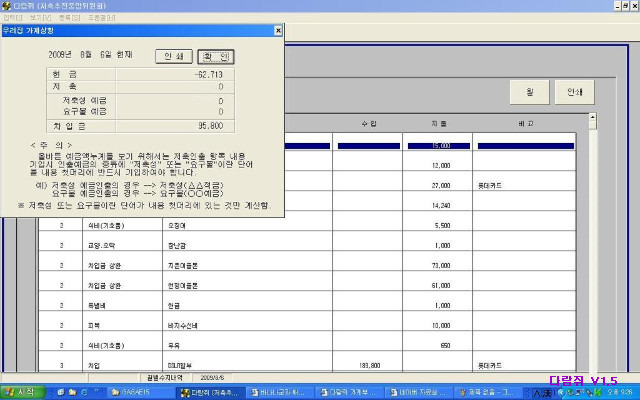This screenshot has width=640, height=400.
Task: Click the 월별수지내역 status bar entry
Action: 164,378
